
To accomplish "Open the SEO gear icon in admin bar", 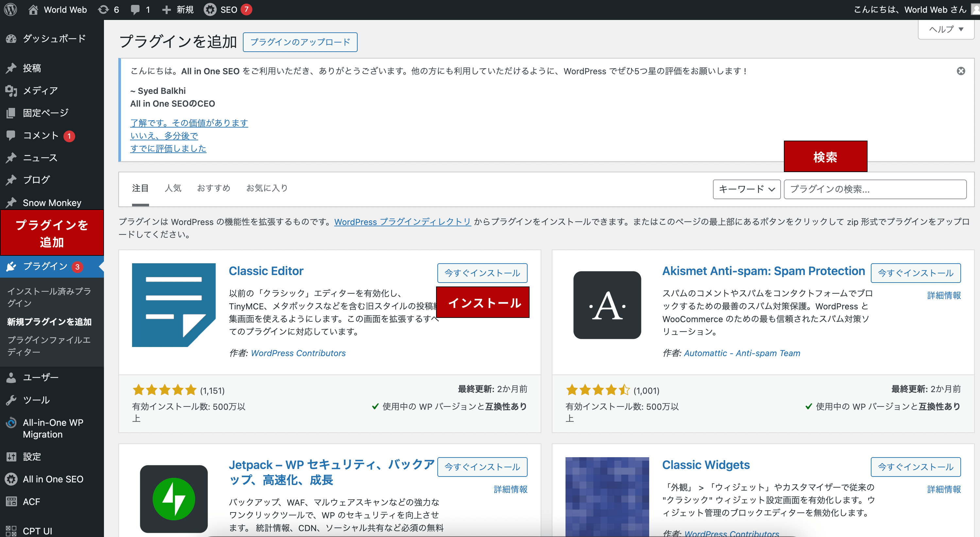I will tap(210, 9).
